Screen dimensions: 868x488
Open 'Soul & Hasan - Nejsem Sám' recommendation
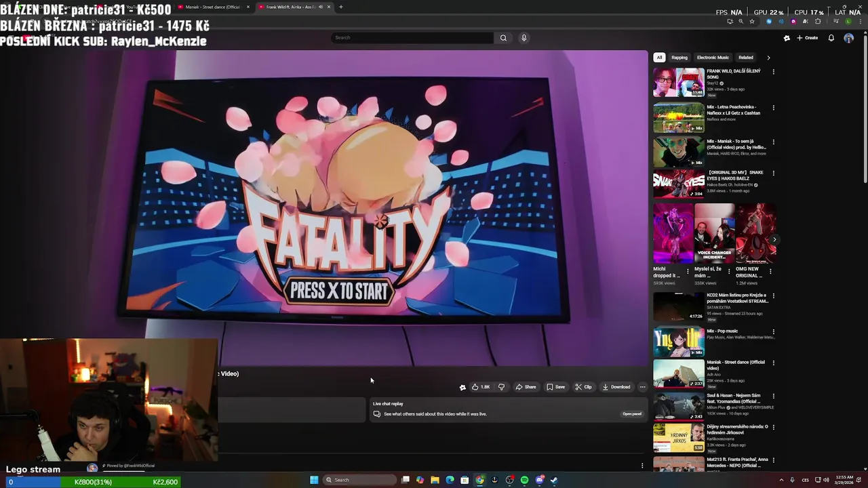click(679, 407)
